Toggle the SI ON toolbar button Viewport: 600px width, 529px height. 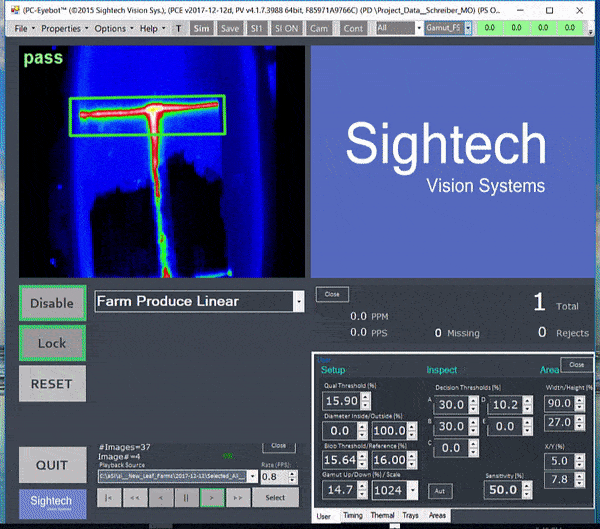click(x=287, y=28)
